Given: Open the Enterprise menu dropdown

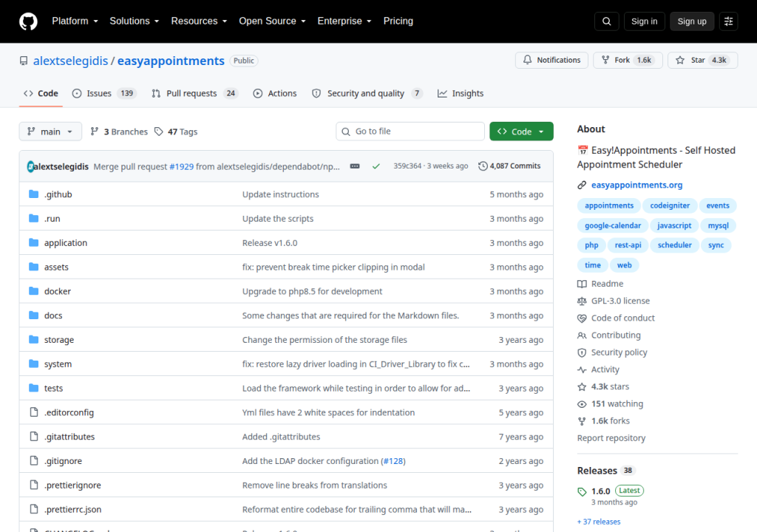Looking at the screenshot, I should point(344,21).
